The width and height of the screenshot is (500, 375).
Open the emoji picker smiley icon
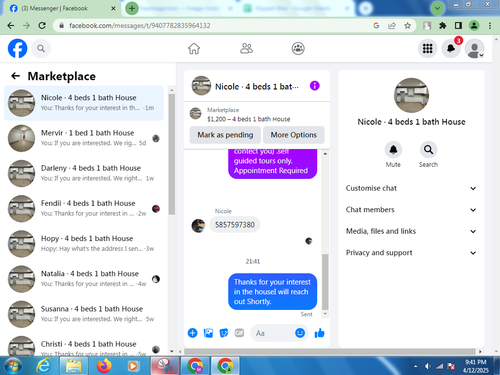tap(300, 333)
